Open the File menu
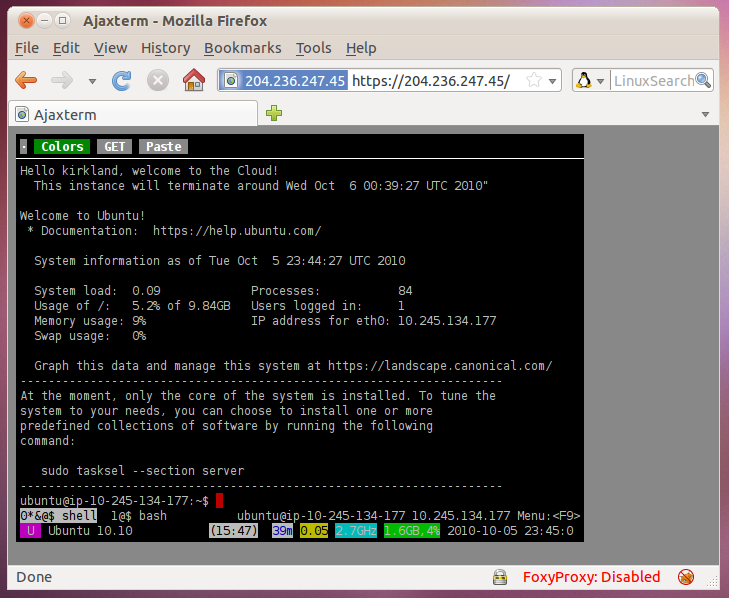 (x=27, y=48)
